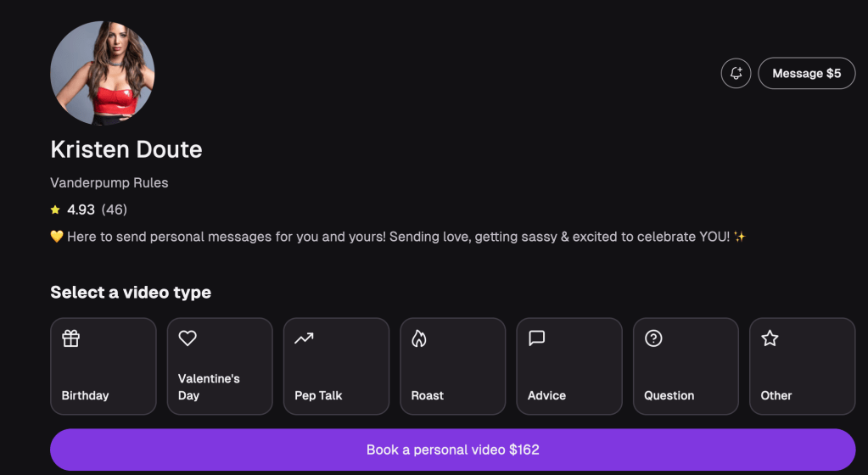Select the Roast video type
This screenshot has width=868, height=475.
[x=452, y=366]
